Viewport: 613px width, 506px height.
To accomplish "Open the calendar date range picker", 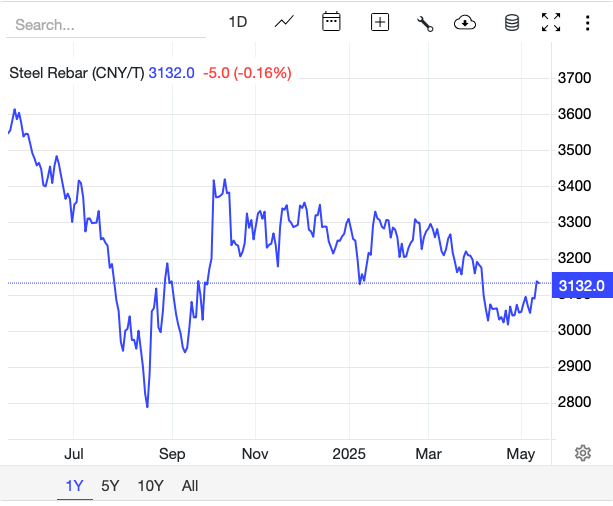I will point(332,22).
